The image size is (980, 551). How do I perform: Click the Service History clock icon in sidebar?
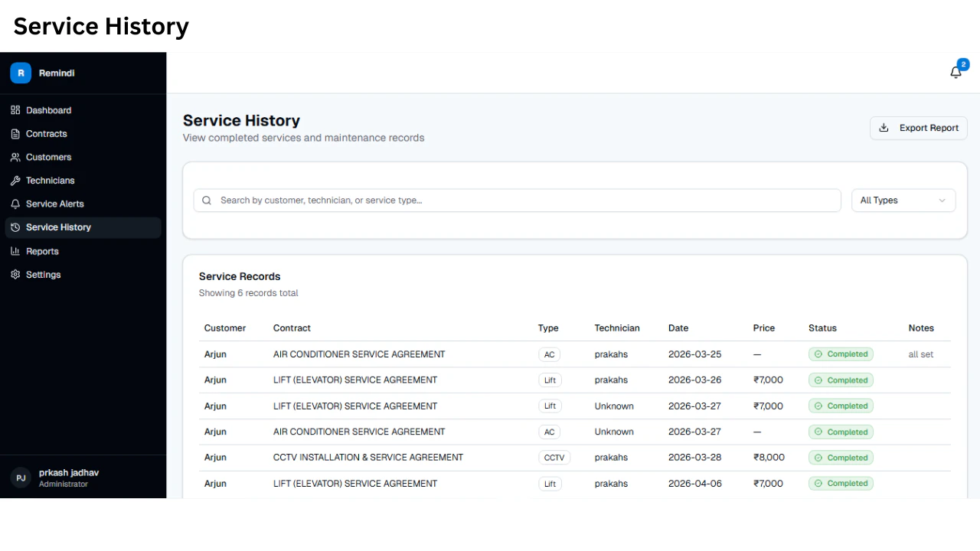(x=15, y=227)
